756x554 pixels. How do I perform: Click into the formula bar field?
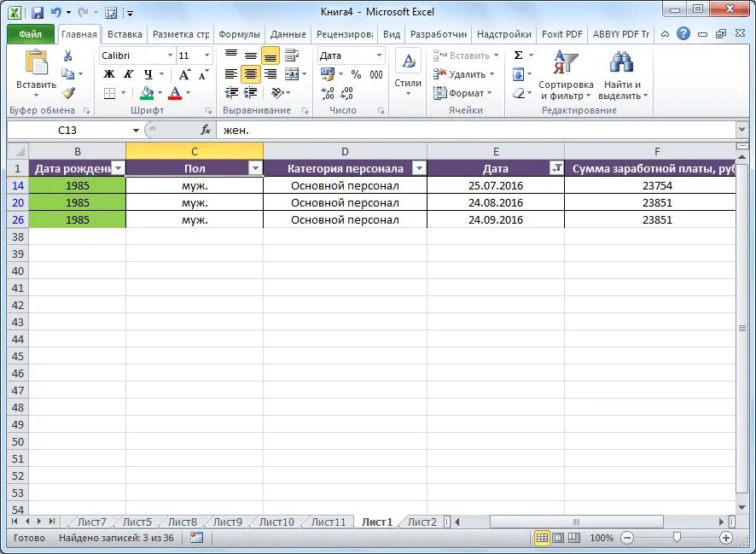[x=476, y=131]
